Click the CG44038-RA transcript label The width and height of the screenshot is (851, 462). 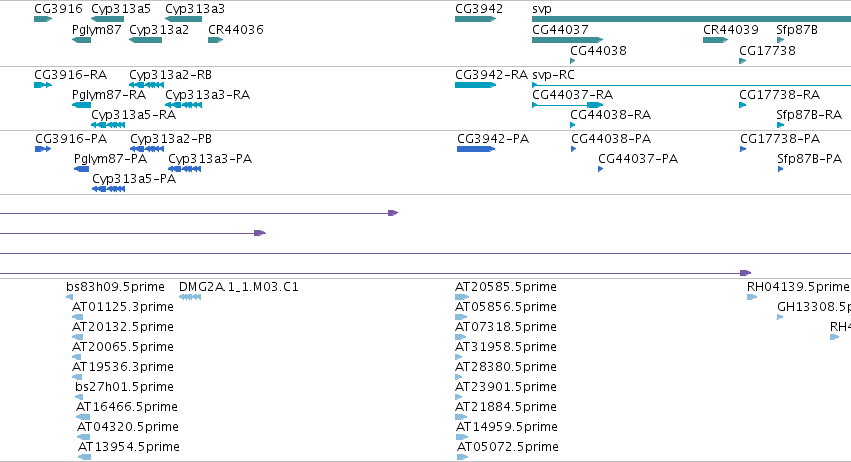(611, 115)
